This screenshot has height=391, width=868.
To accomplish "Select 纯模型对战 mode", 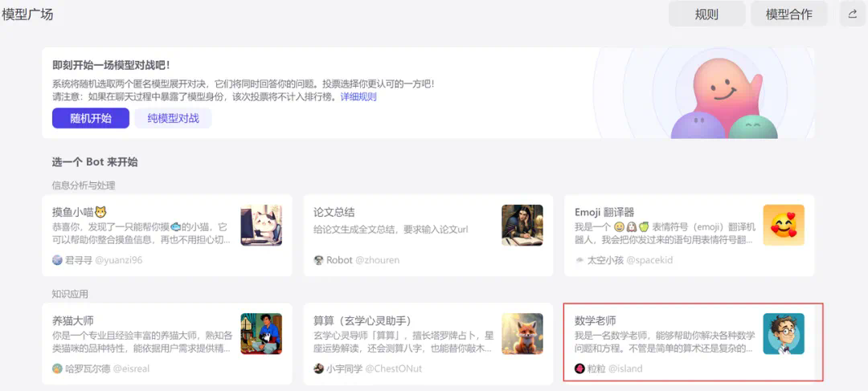I will coord(173,118).
